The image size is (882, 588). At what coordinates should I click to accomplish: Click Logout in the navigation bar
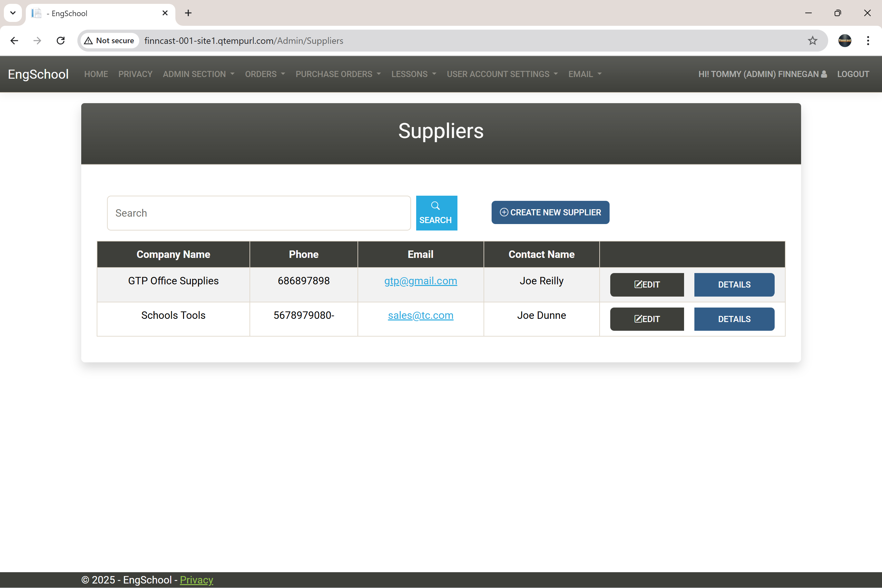(853, 74)
